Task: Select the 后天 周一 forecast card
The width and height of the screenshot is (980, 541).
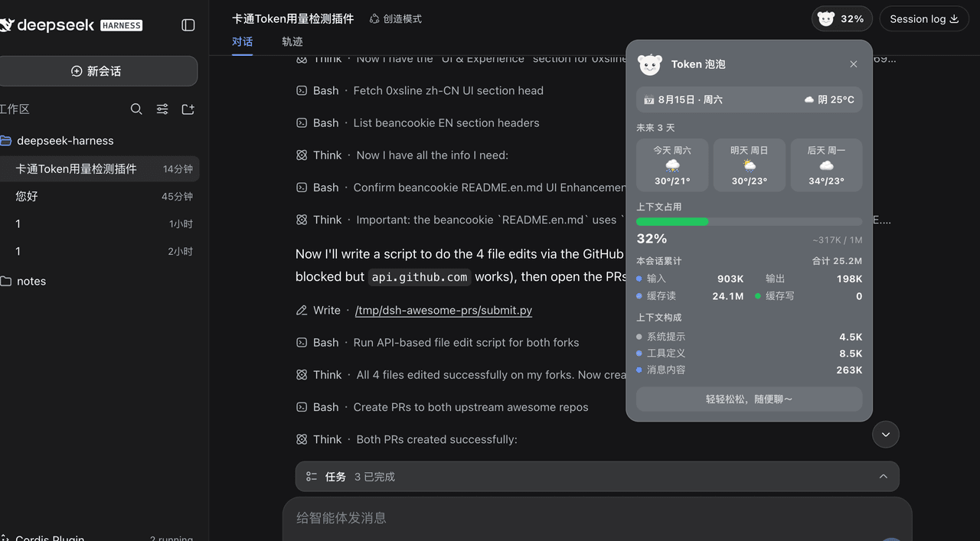Action: click(x=826, y=165)
